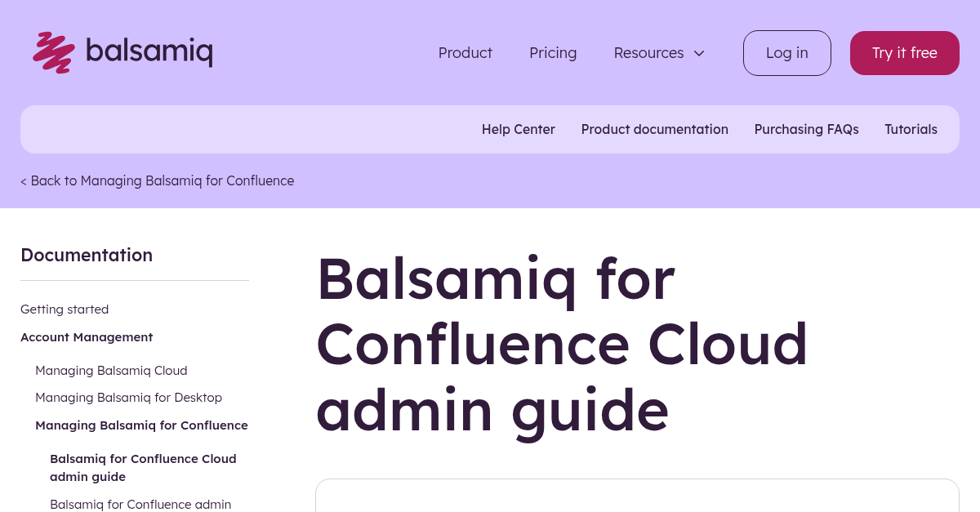
Task: Collapse the Account Management section
Action: 87,336
